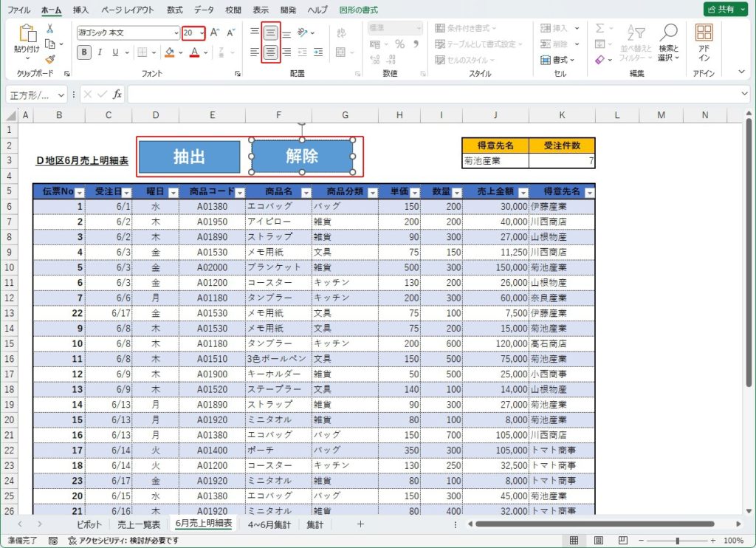Screen dimensions: 756x548
Task: Click the increase indent icon
Action: [318, 52]
